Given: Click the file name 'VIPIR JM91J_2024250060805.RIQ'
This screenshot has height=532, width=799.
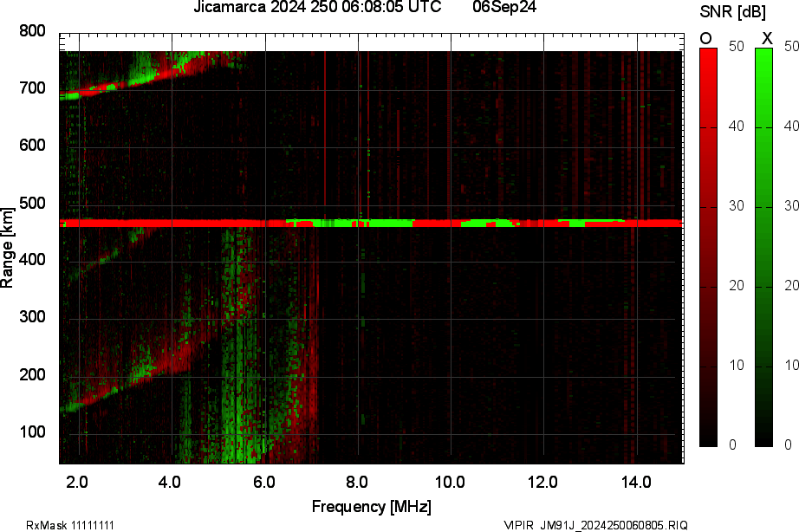Looking at the screenshot, I should click(595, 525).
